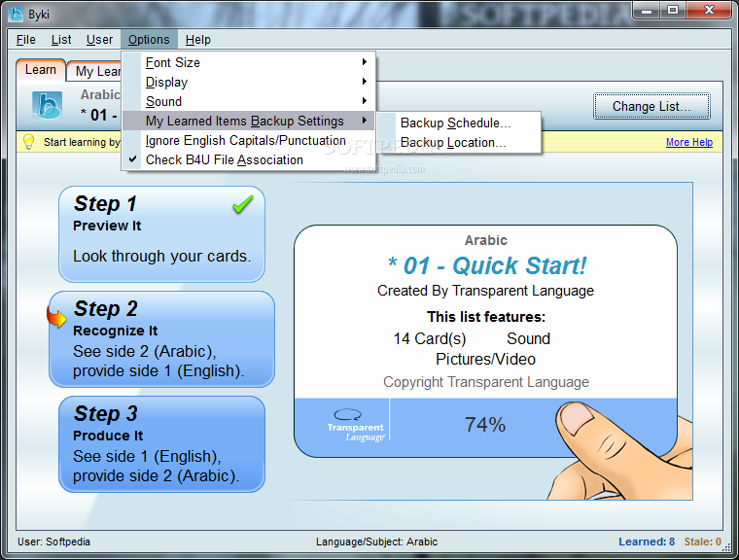Click Created By Transparent Language text

485,291
